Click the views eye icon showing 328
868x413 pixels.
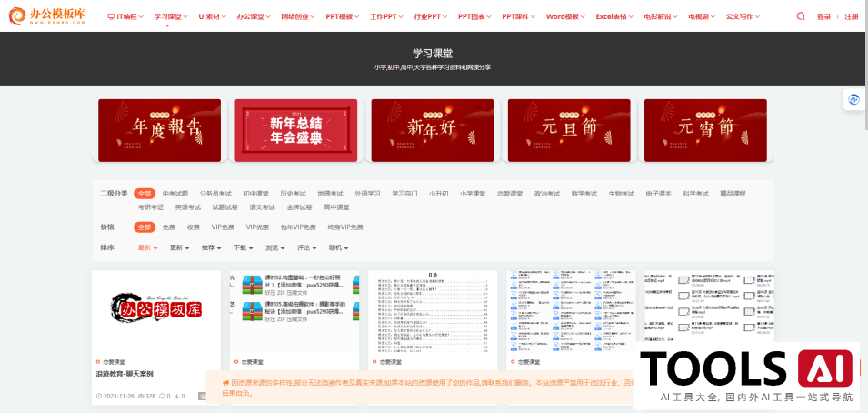coord(141,397)
